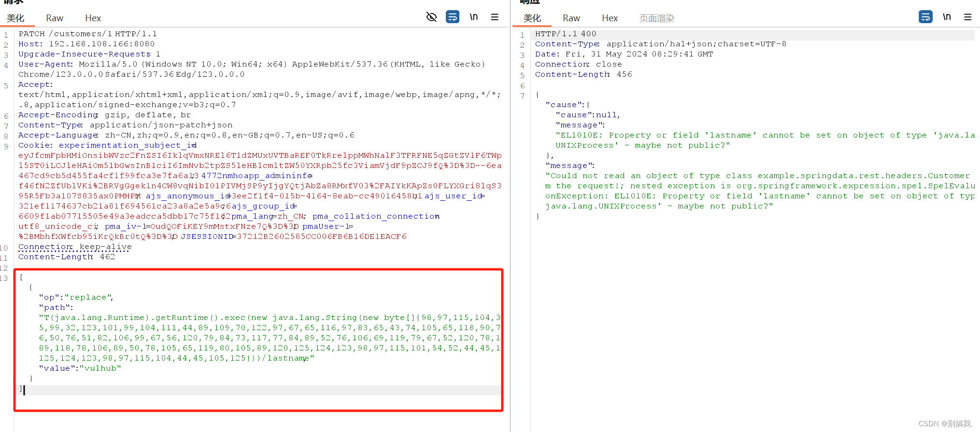
Task: Toggle \n non-printable chars in response panel
Action: click(947, 17)
